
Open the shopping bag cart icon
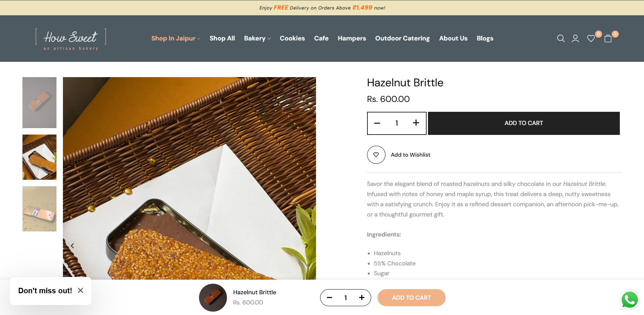tap(608, 39)
